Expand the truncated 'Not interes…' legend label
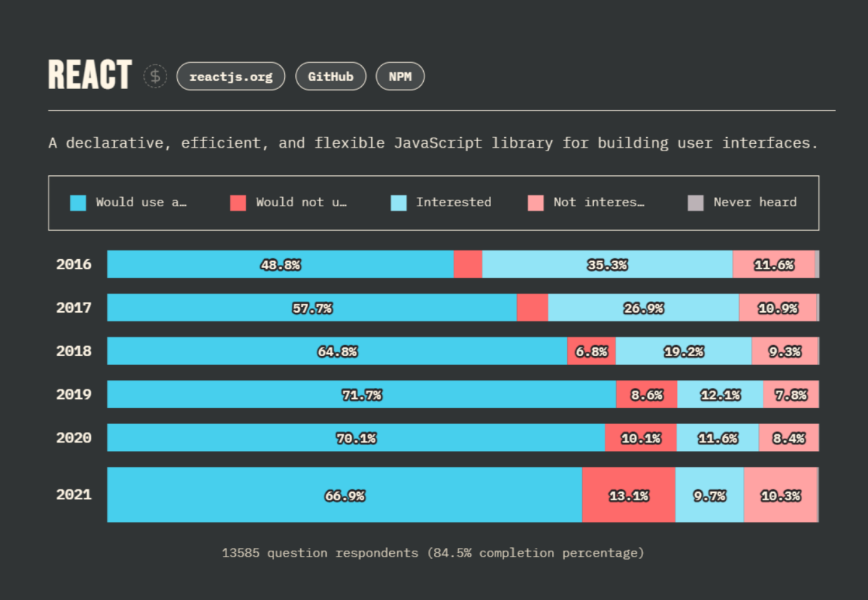This screenshot has height=600, width=868. (598, 203)
